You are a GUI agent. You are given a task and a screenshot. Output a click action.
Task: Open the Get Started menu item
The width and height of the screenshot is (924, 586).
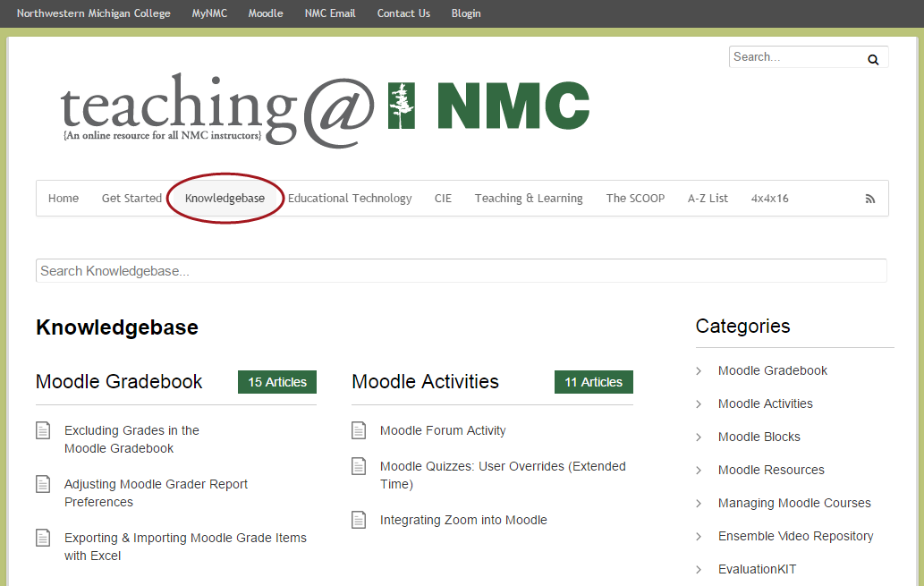pos(131,198)
